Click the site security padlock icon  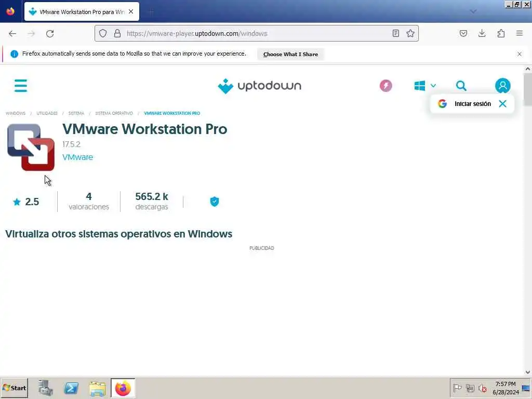[117, 33]
